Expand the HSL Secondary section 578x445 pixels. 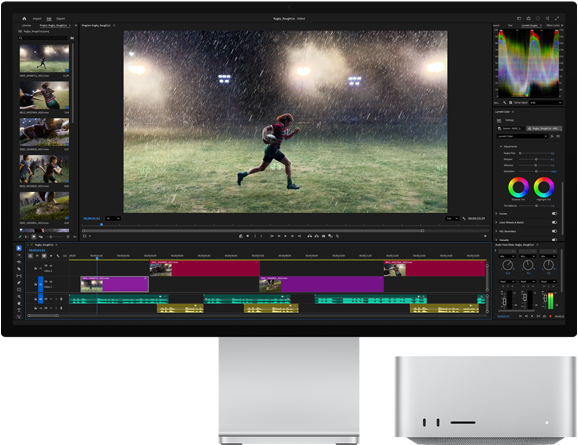497,231
